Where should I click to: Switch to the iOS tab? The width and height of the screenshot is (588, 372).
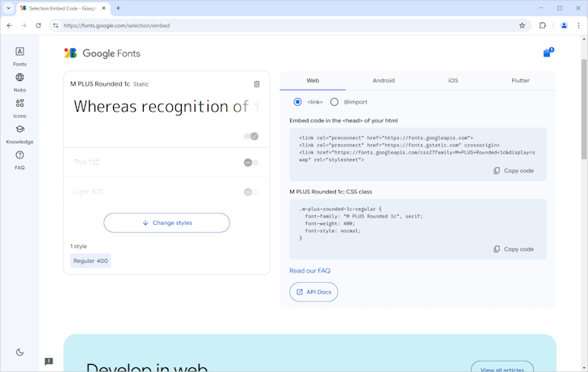[x=453, y=81]
